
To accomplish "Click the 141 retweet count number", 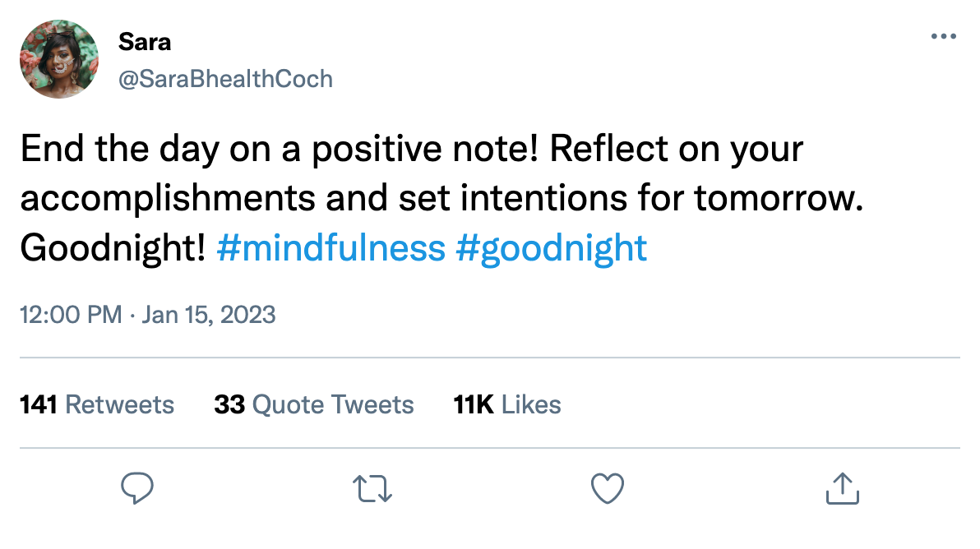I will click(38, 404).
